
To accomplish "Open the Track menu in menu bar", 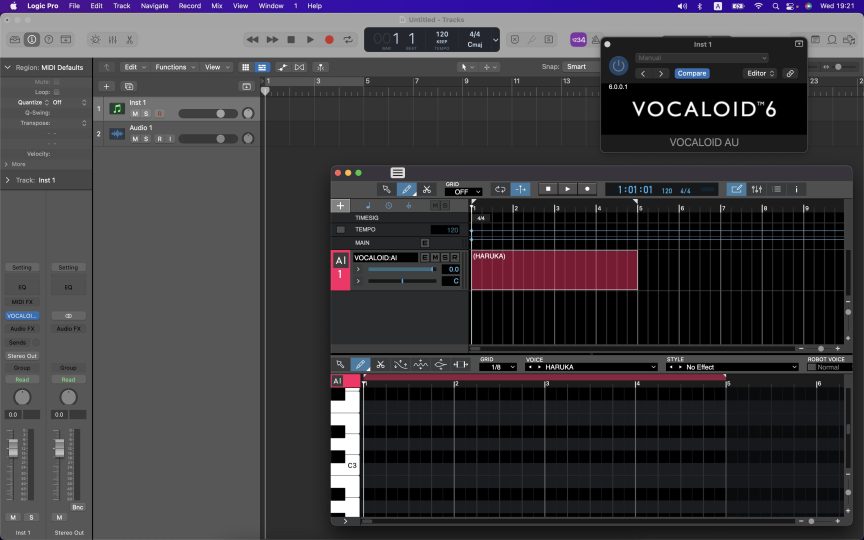I will click(x=121, y=6).
